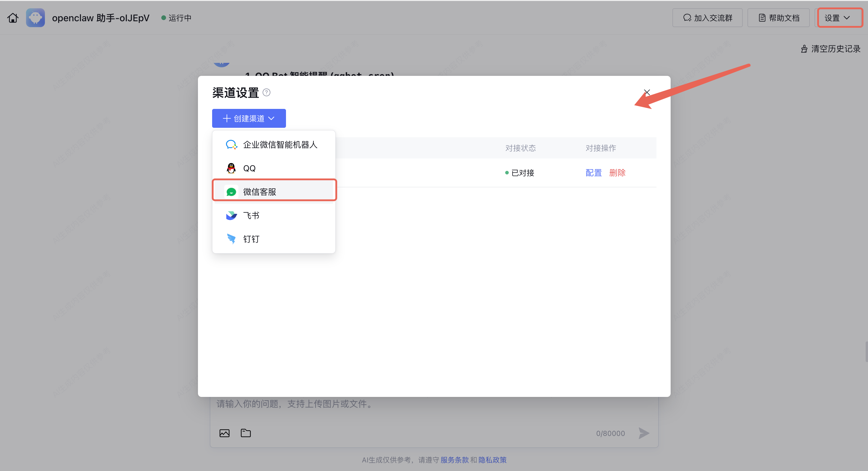Open the 设置 dropdown menu
The width and height of the screenshot is (868, 471).
click(x=838, y=17)
